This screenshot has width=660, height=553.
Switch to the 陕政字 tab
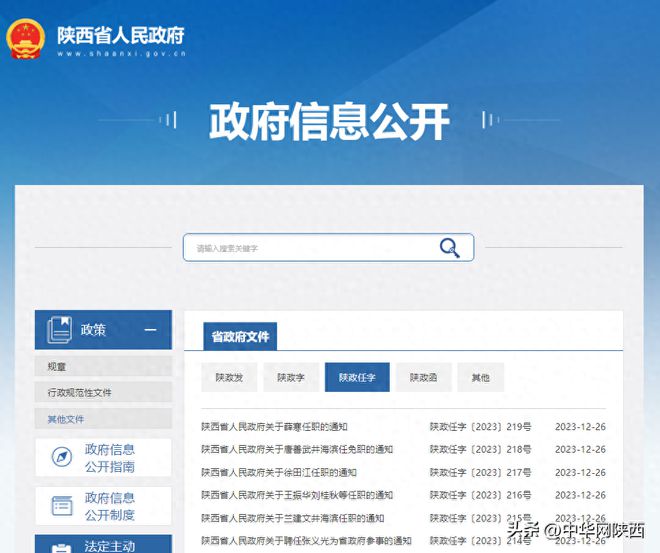291,378
